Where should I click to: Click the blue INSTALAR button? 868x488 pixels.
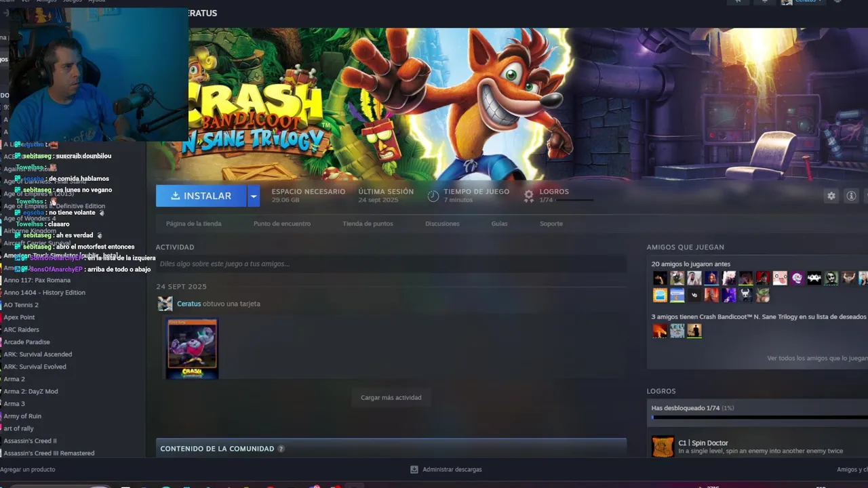[x=201, y=196]
